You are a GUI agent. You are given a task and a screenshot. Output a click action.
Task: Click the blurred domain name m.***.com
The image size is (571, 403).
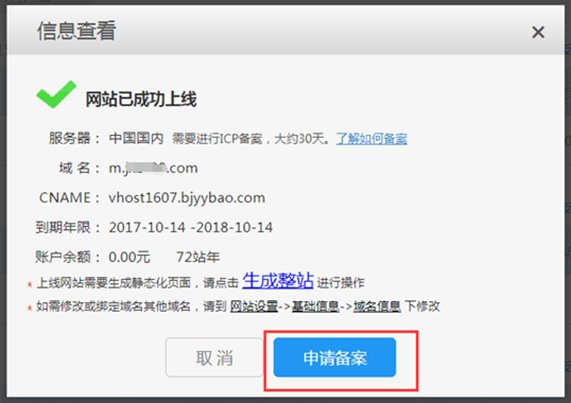[153, 168]
